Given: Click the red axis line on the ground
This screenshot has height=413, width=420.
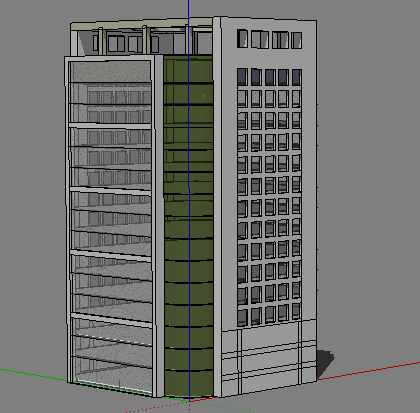Looking at the screenshot, I should pos(368,371).
